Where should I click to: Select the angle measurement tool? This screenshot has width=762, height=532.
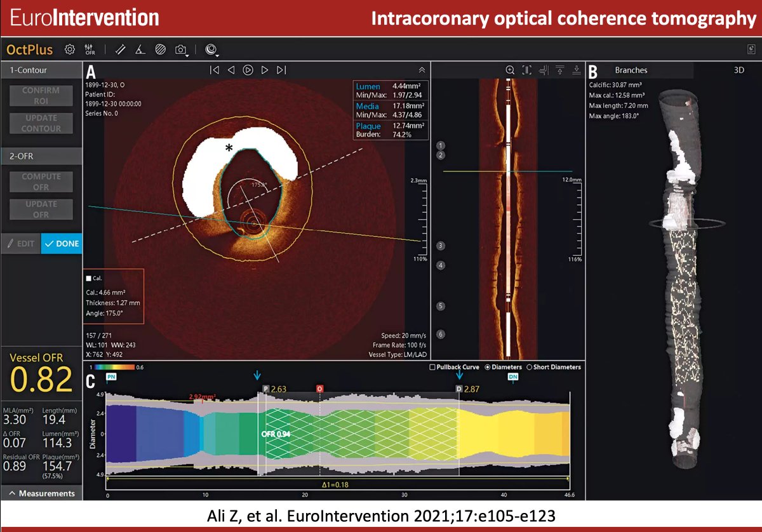tap(141, 50)
